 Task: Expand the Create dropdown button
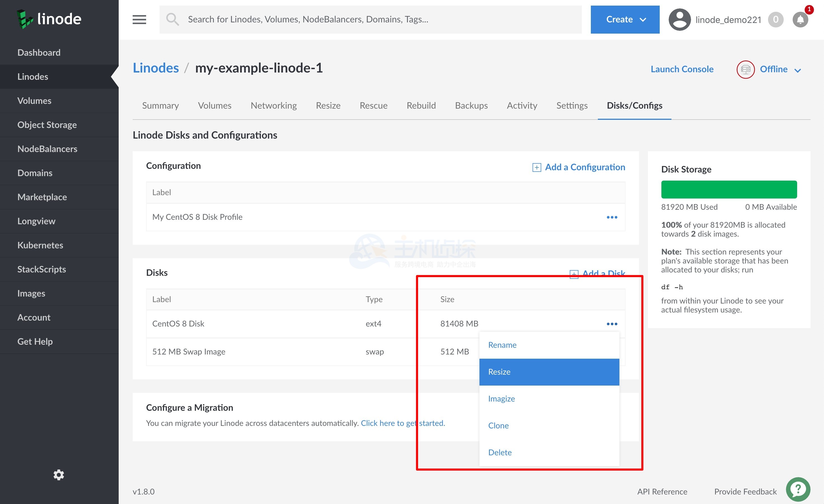tap(625, 19)
